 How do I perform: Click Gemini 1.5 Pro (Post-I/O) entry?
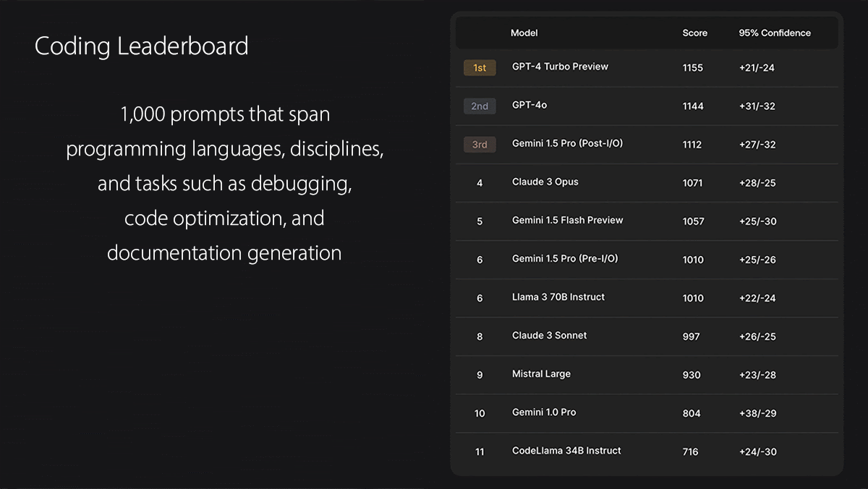coord(567,143)
